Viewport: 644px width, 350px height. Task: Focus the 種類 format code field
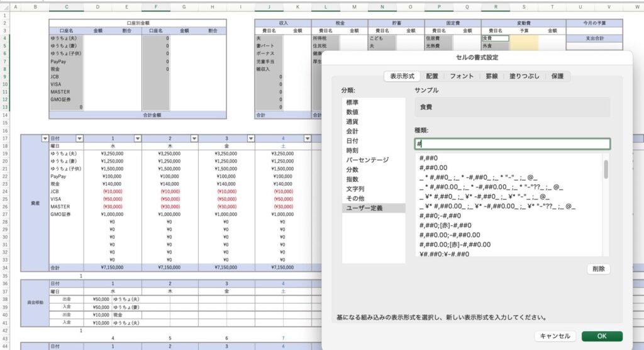click(511, 144)
